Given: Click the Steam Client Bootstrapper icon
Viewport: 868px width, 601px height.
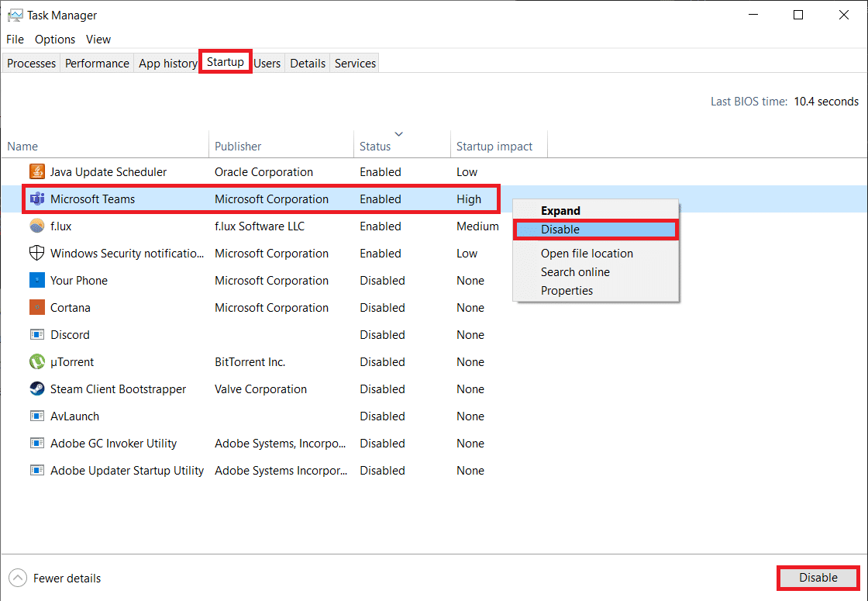Looking at the screenshot, I should [37, 389].
